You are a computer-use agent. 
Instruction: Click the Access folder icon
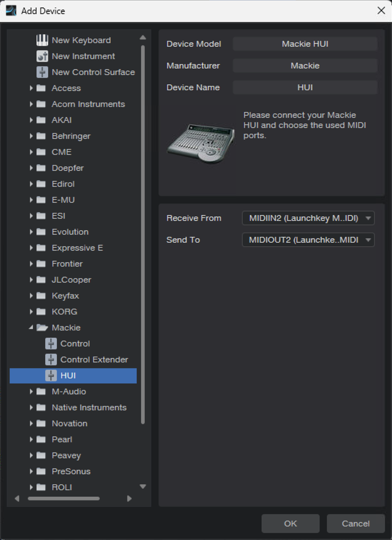click(x=41, y=88)
